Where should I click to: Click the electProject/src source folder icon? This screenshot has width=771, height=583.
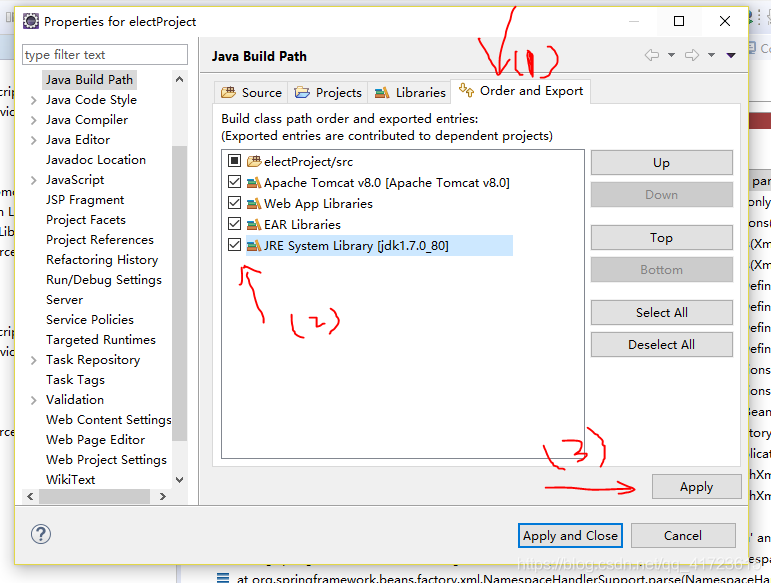[x=254, y=161]
